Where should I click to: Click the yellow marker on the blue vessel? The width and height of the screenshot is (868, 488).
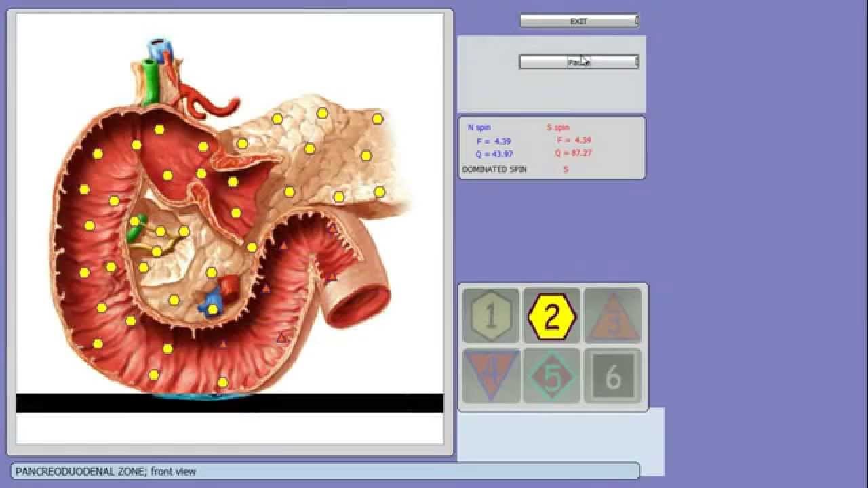tap(212, 309)
